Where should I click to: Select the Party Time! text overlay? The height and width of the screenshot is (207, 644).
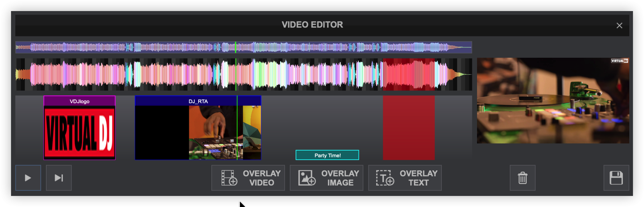327,155
